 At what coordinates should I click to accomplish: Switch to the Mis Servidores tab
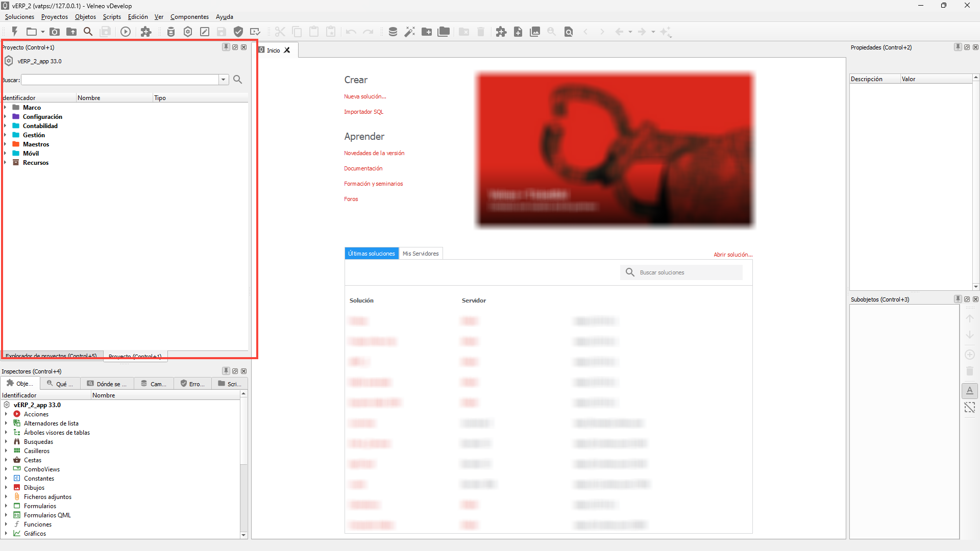point(421,254)
